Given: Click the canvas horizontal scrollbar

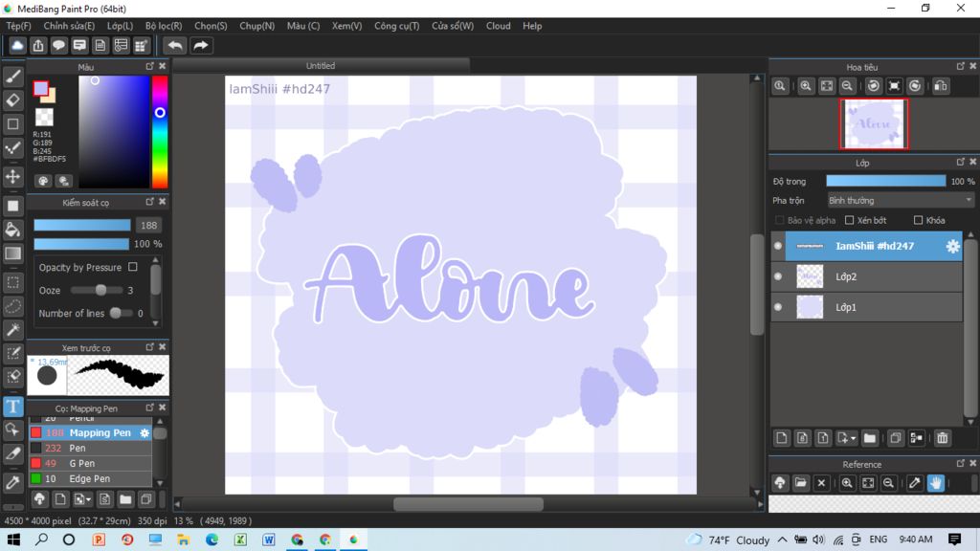Looking at the screenshot, I should click(x=468, y=503).
